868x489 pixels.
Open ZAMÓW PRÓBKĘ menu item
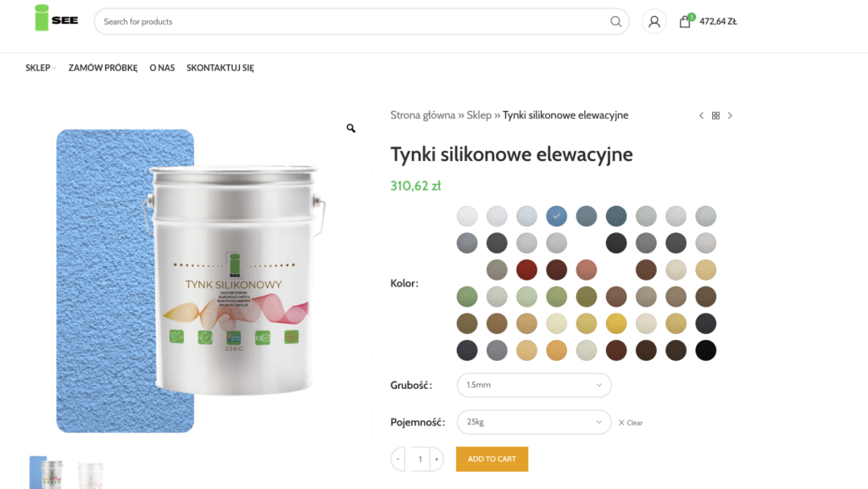coord(103,68)
